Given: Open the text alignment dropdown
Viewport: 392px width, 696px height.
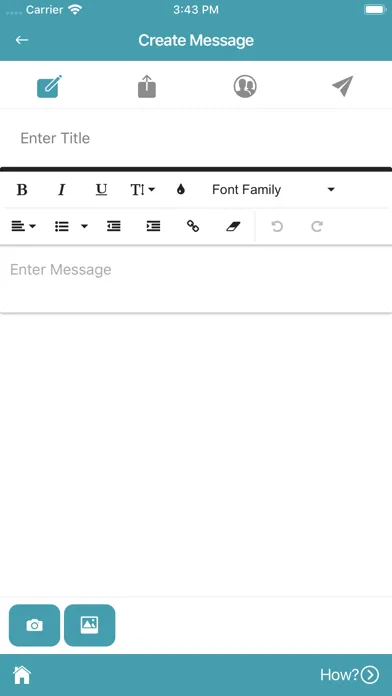Looking at the screenshot, I should 24,226.
